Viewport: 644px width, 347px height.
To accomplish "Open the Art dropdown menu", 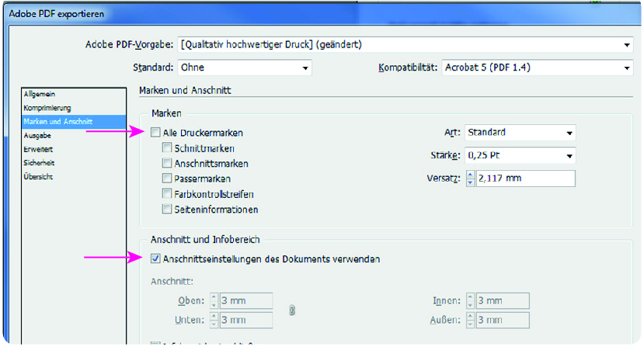I will [520, 133].
